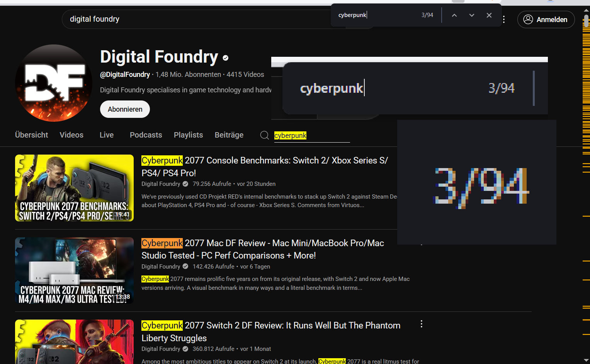
Task: Open the Mac Review video thumbnail
Action: tap(74, 270)
